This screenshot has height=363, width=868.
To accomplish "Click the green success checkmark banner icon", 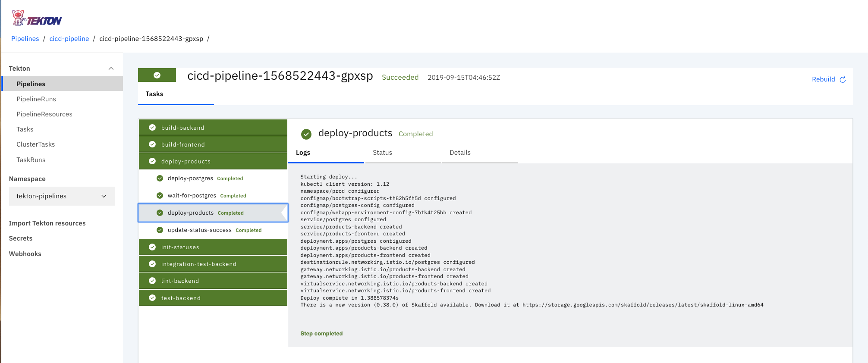I will pos(157,75).
